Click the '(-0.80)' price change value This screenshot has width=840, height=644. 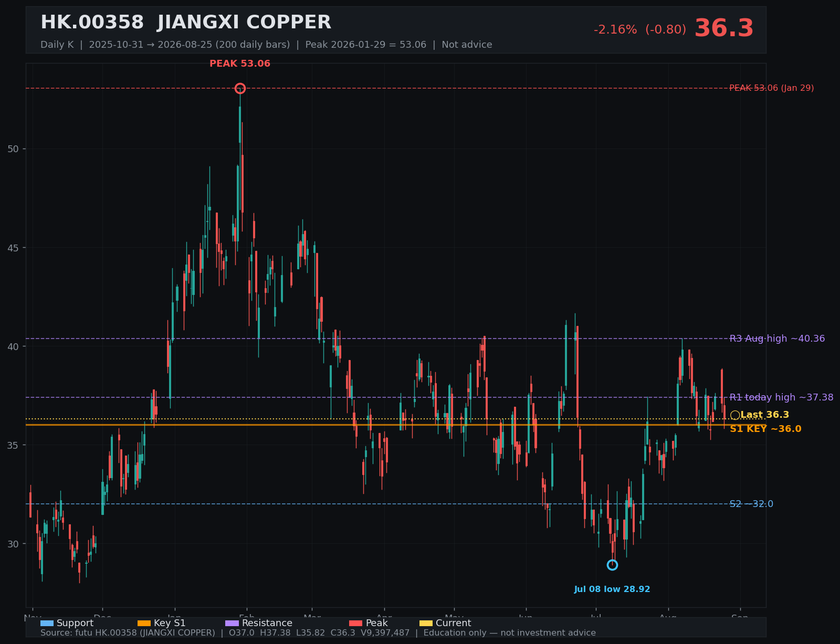[x=666, y=30]
